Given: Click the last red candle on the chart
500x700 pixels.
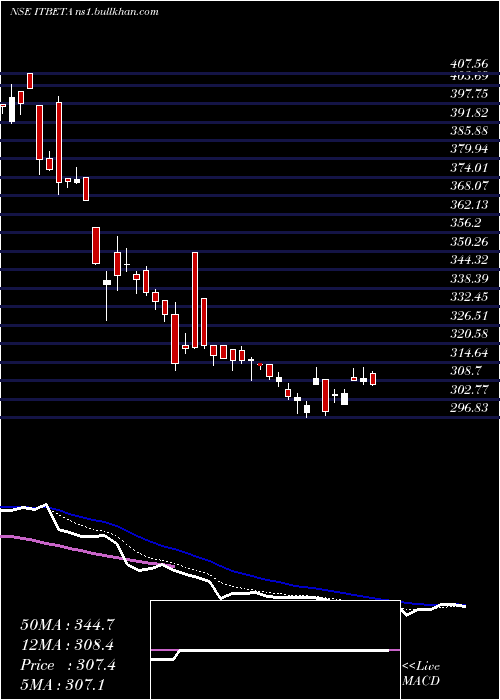Looking at the screenshot, I should [x=373, y=379].
